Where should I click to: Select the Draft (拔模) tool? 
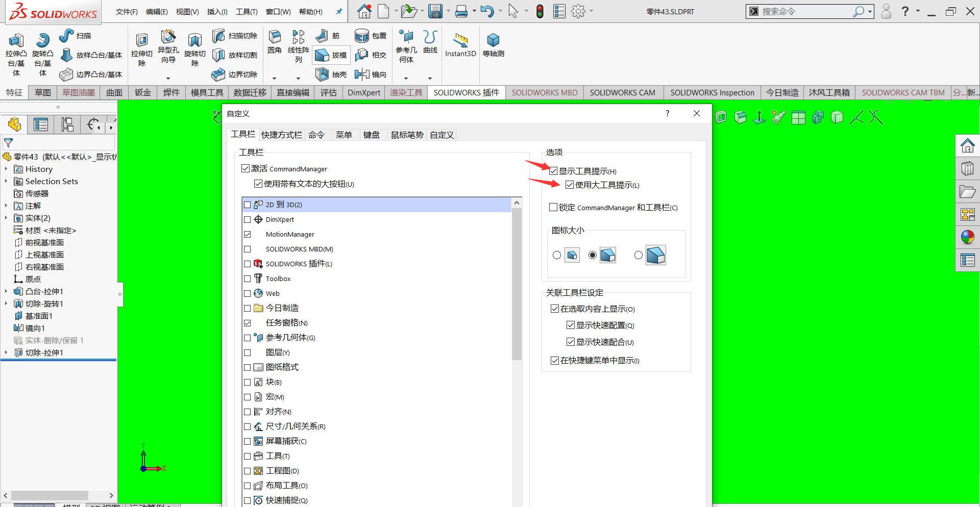point(331,55)
